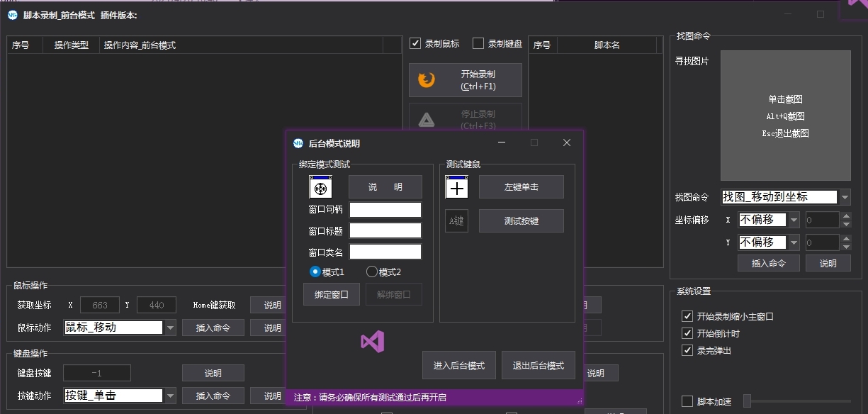Image resolution: width=868 pixels, height=414 pixels.
Task: Click inside the 窗口标题 input field
Action: tap(385, 230)
